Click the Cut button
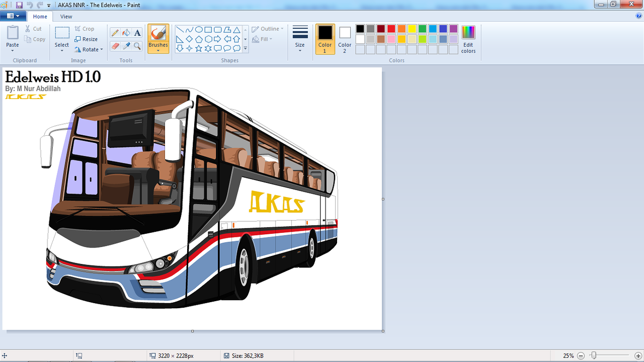 pyautogui.click(x=34, y=29)
